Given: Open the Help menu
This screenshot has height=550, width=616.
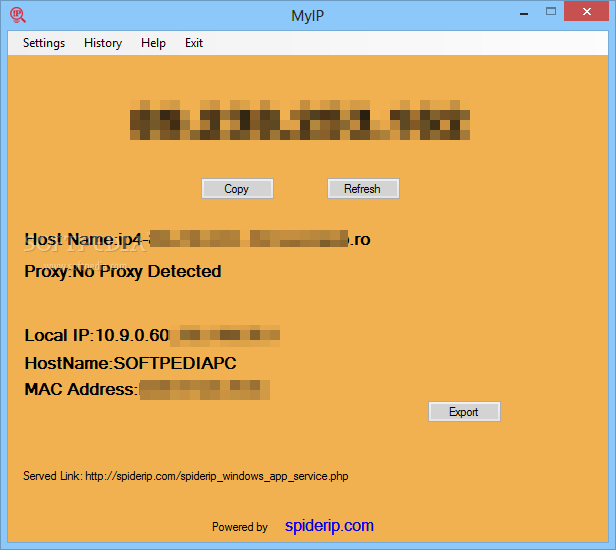Looking at the screenshot, I should point(153,43).
